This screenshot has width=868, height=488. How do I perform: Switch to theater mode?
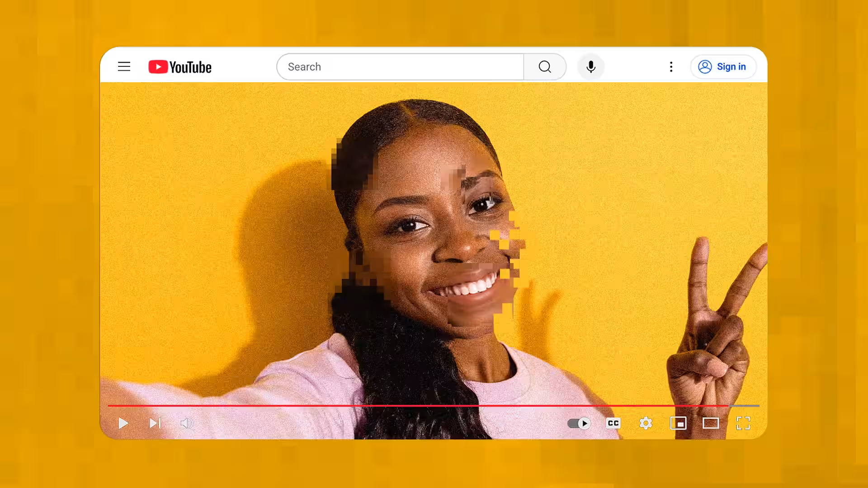coord(711,423)
